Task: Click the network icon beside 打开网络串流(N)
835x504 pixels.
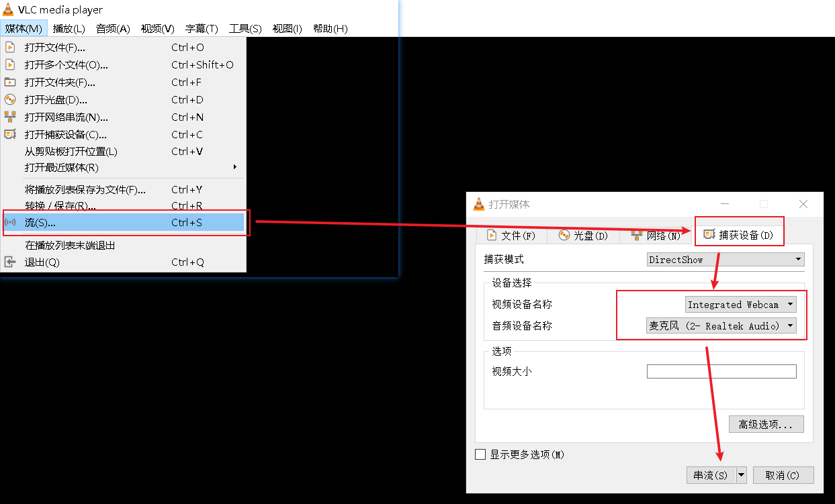Action: click(11, 117)
